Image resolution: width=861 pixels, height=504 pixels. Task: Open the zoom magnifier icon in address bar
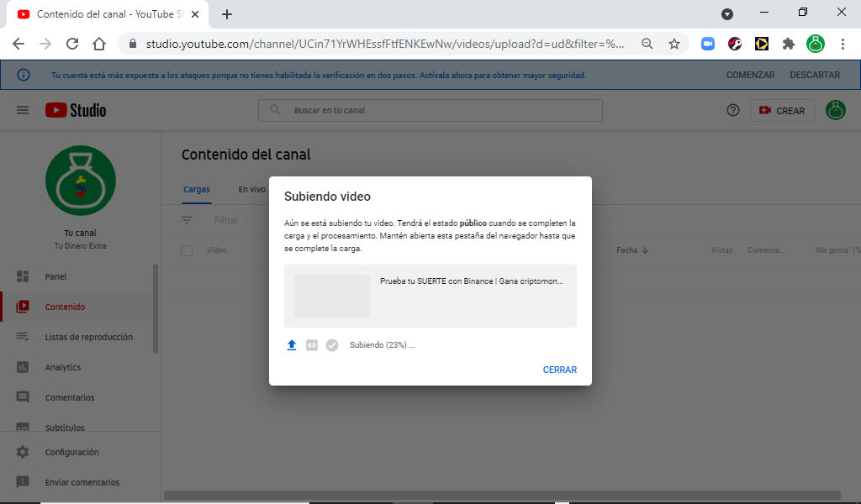click(647, 44)
